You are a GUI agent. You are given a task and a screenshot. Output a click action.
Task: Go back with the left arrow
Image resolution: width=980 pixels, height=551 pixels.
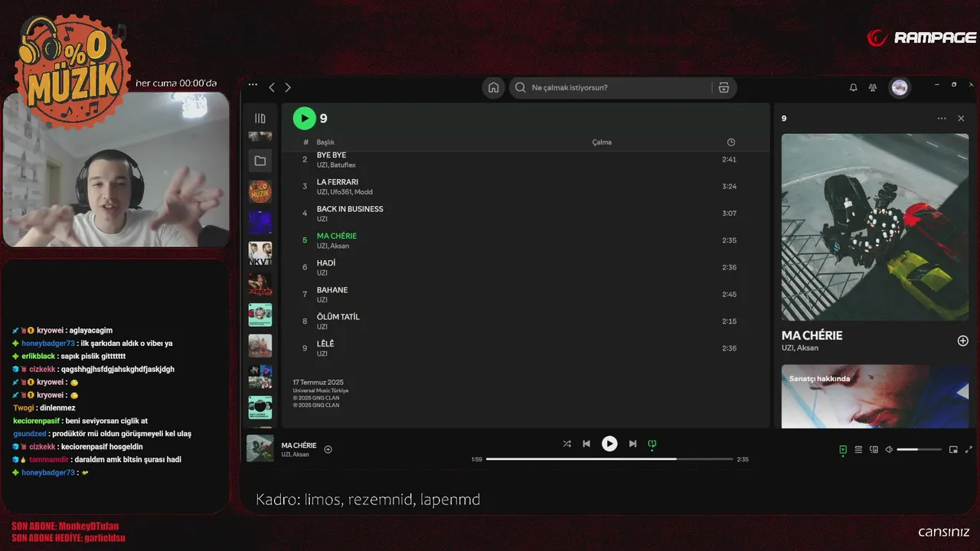272,87
